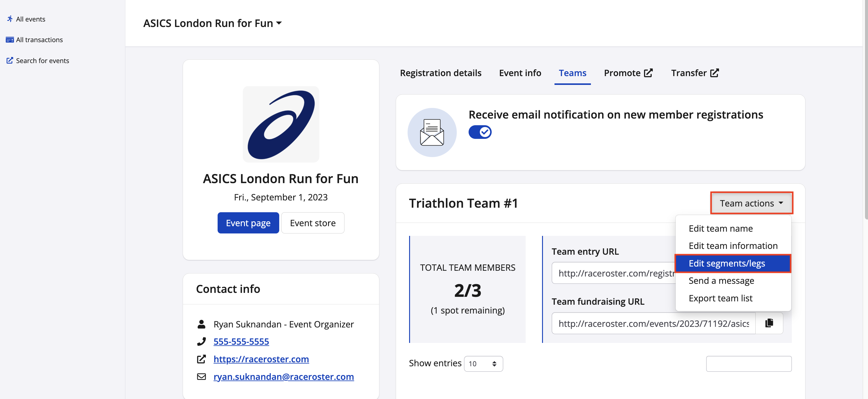The width and height of the screenshot is (868, 399).
Task: Open the Show entries count selector
Action: point(483,364)
